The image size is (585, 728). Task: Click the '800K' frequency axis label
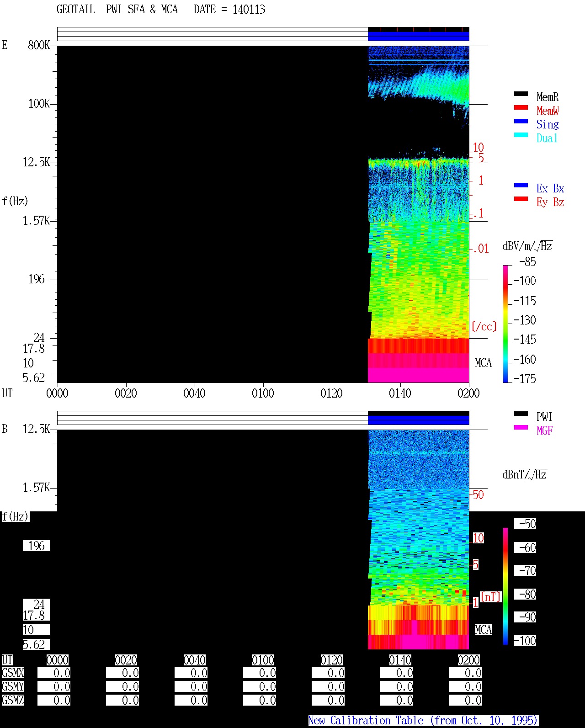(39, 45)
